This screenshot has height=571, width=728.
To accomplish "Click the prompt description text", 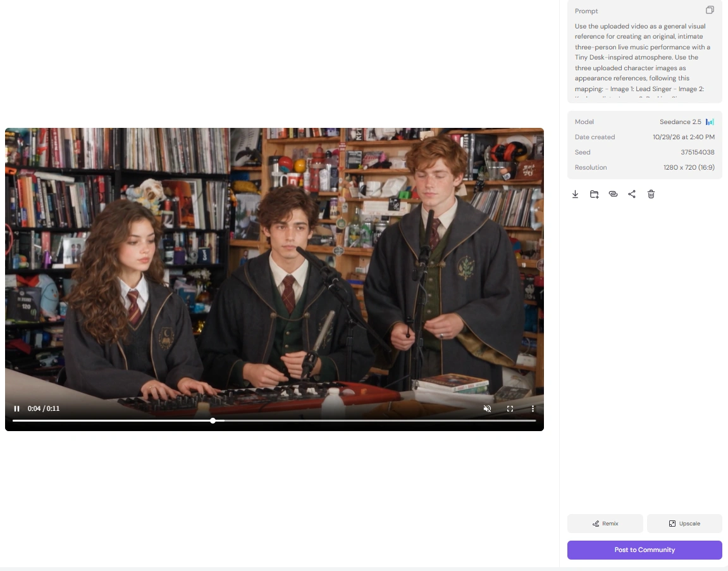I will 643,60.
